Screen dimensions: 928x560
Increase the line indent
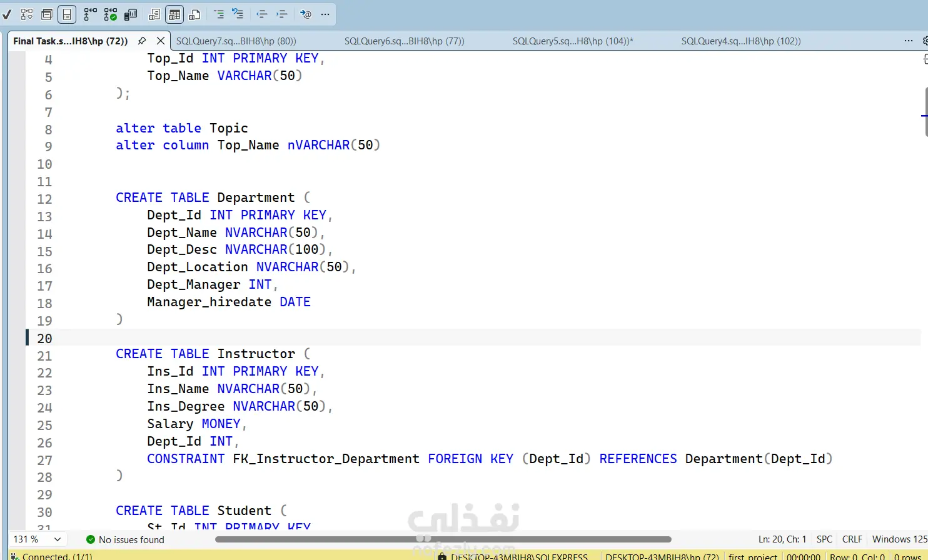pyautogui.click(x=282, y=14)
